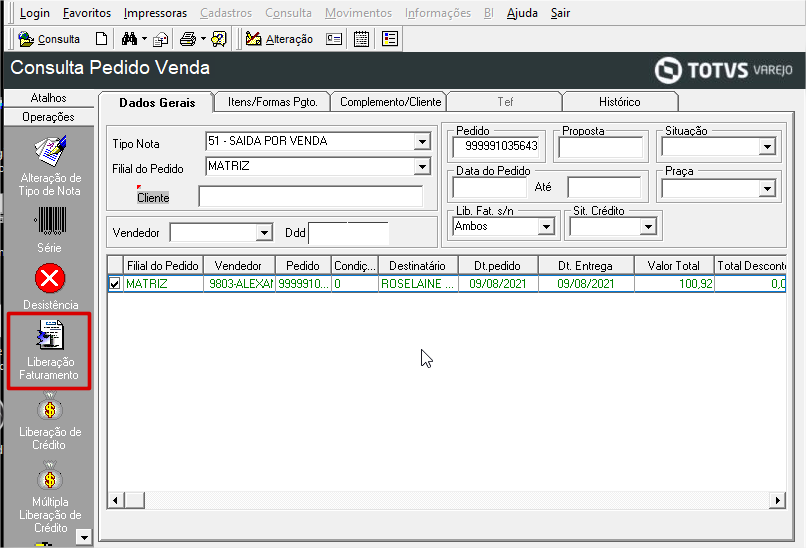Open the Ajuda menu

point(522,13)
